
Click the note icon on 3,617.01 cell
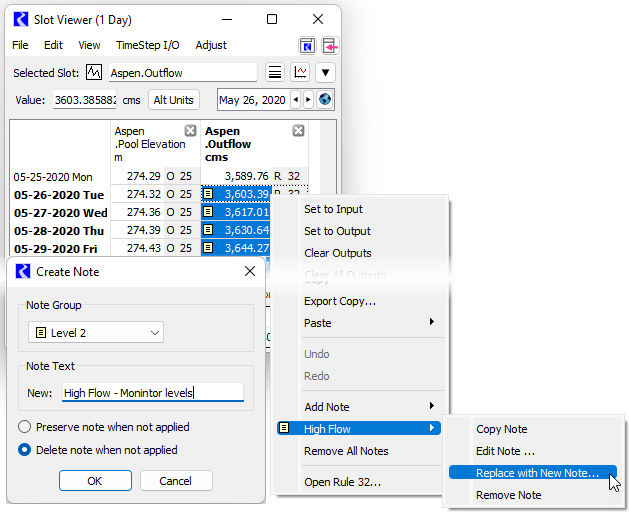pos(209,212)
